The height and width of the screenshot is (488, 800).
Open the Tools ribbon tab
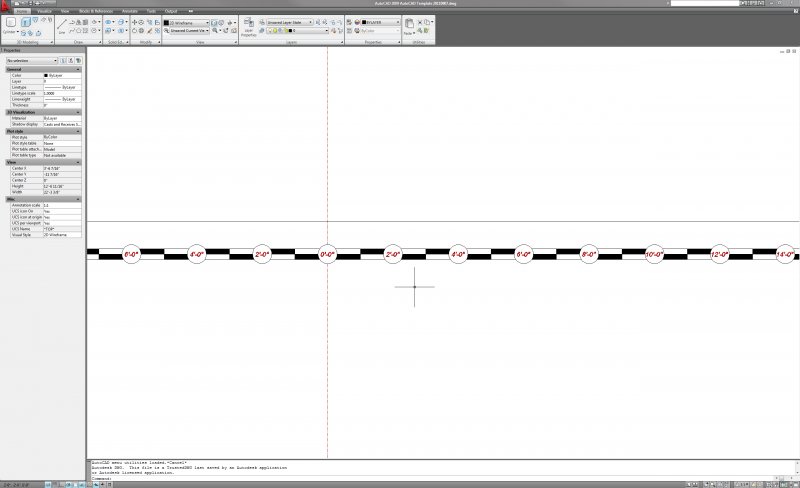(151, 11)
